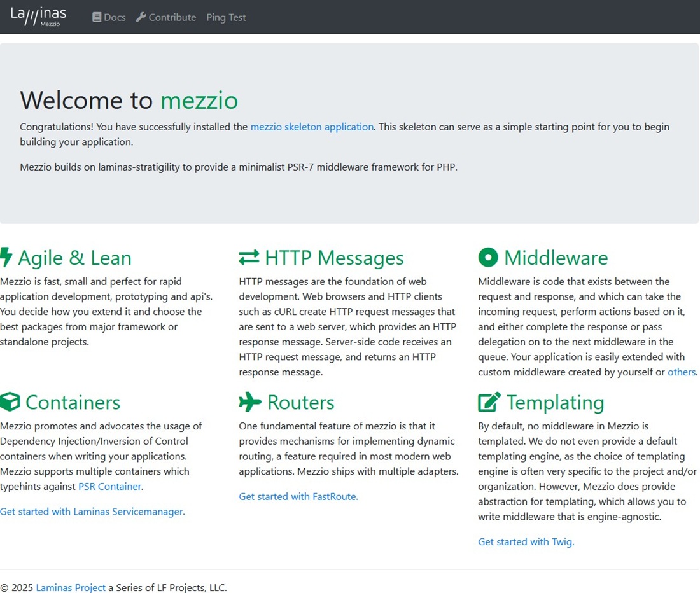
Task: Click the 'Routers' heading text
Action: pos(300,403)
